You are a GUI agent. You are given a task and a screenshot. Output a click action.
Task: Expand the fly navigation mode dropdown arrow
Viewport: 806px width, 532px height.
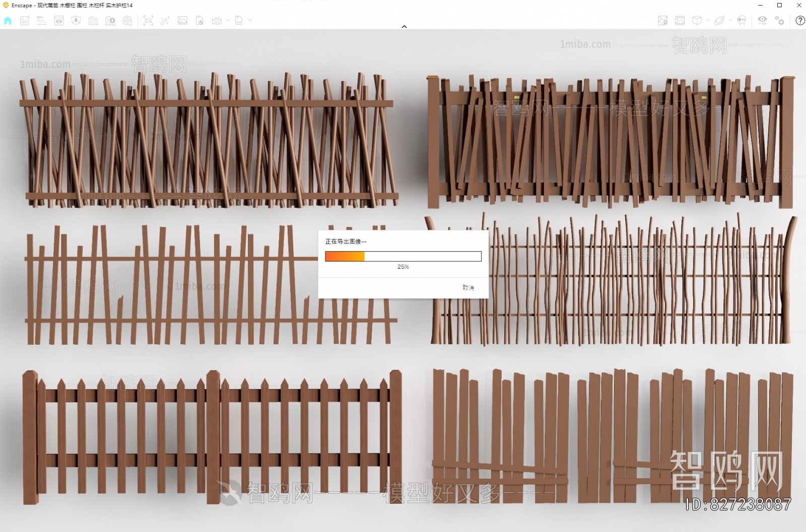point(730,21)
